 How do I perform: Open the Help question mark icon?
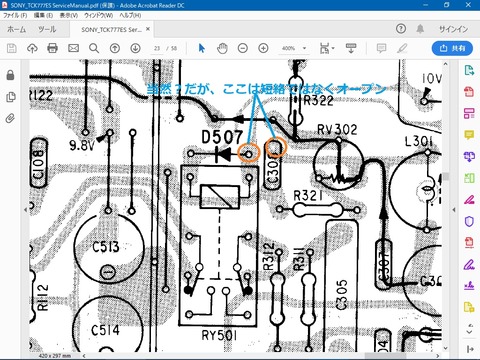coord(401,29)
